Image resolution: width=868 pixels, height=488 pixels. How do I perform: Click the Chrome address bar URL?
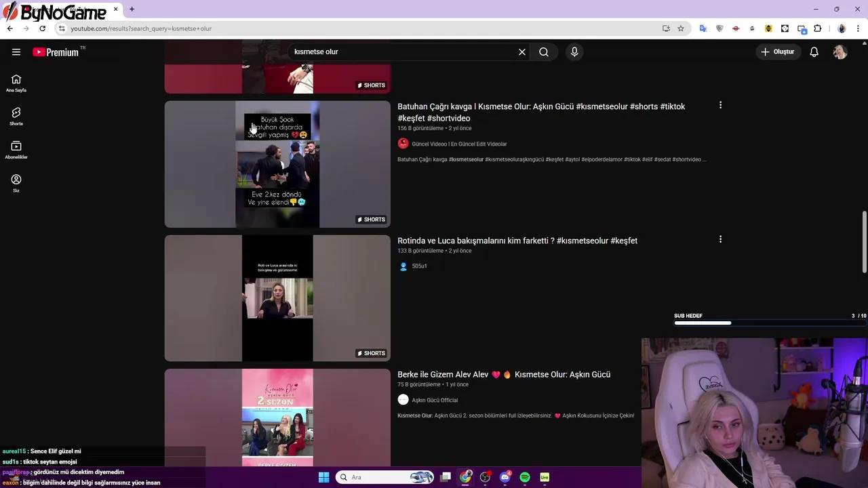point(141,28)
